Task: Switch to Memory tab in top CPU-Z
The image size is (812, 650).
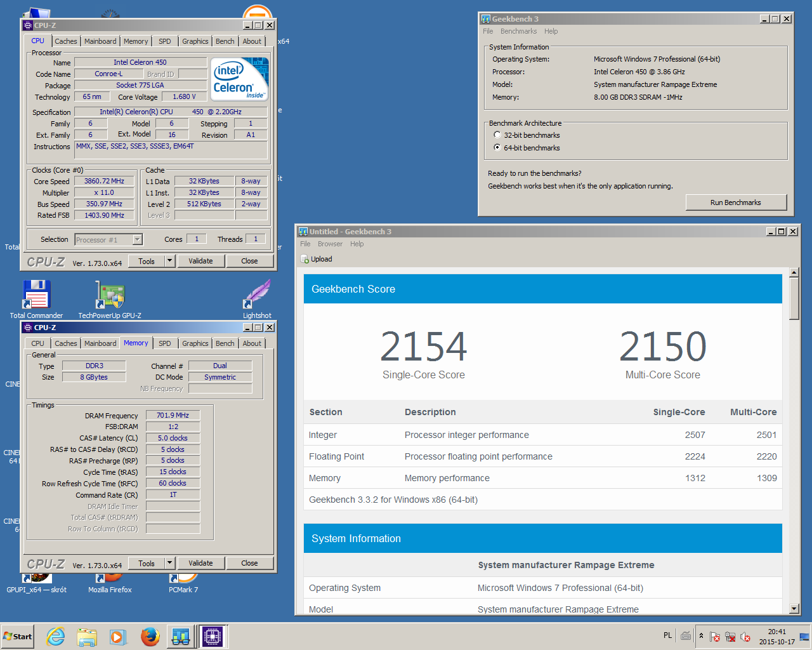Action: (136, 41)
